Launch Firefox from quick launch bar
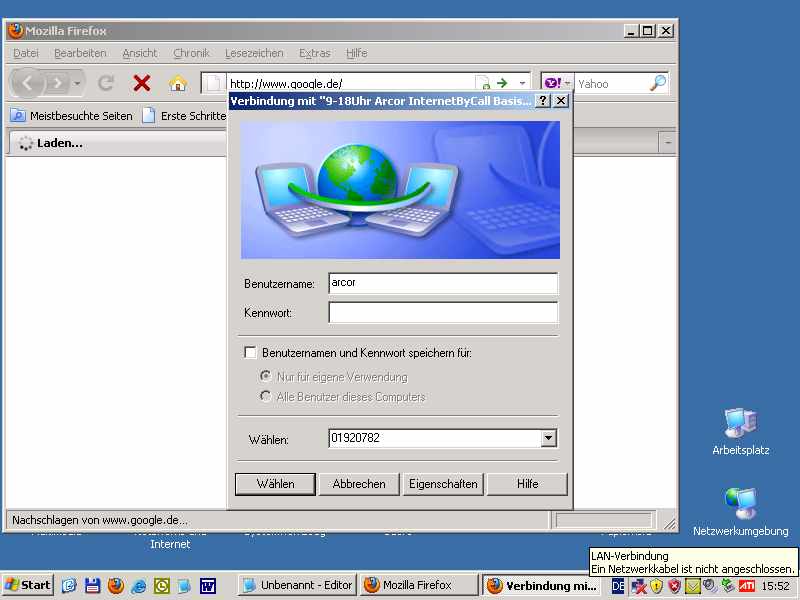This screenshot has height=600, width=800. [116, 586]
